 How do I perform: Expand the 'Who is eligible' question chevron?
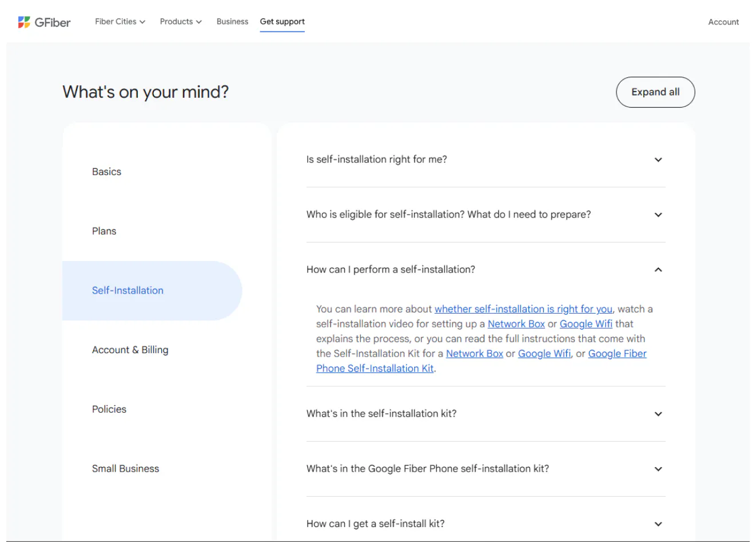[x=658, y=215]
